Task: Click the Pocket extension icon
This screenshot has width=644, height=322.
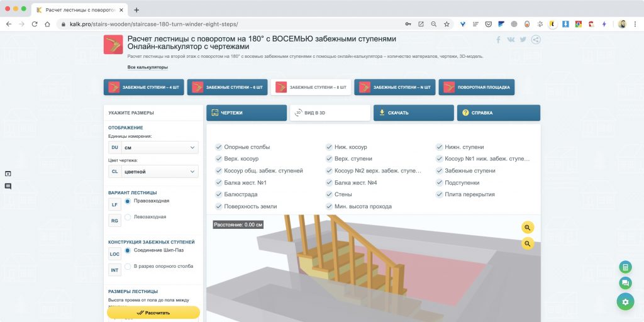Action: coord(488,25)
